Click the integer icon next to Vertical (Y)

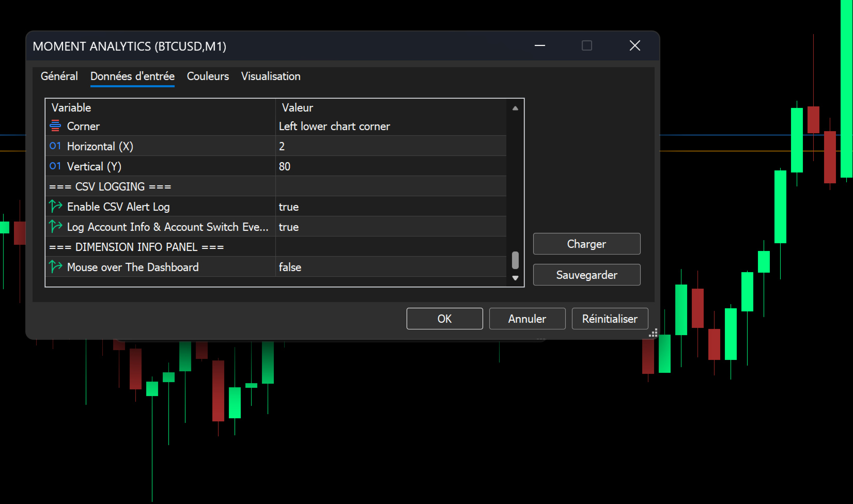point(55,166)
